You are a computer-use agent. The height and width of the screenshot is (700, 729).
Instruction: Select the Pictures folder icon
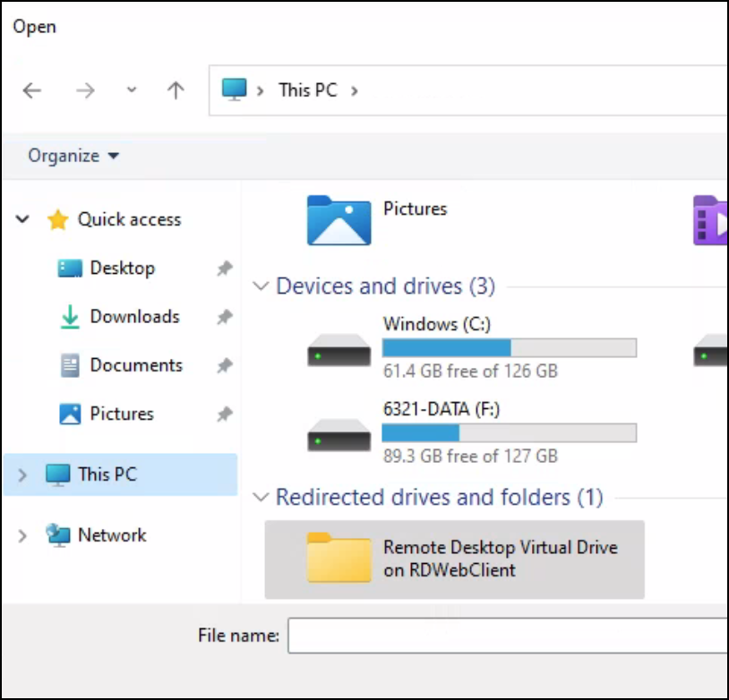click(339, 220)
